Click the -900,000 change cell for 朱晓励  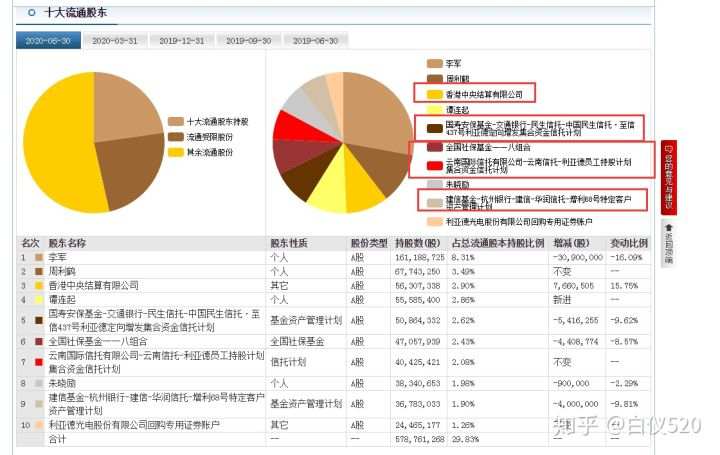[x=571, y=383]
